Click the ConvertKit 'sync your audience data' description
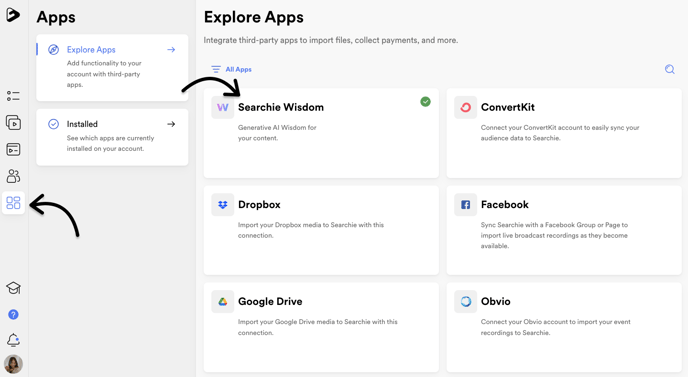Viewport: 688px width, 377px height. tap(560, 133)
